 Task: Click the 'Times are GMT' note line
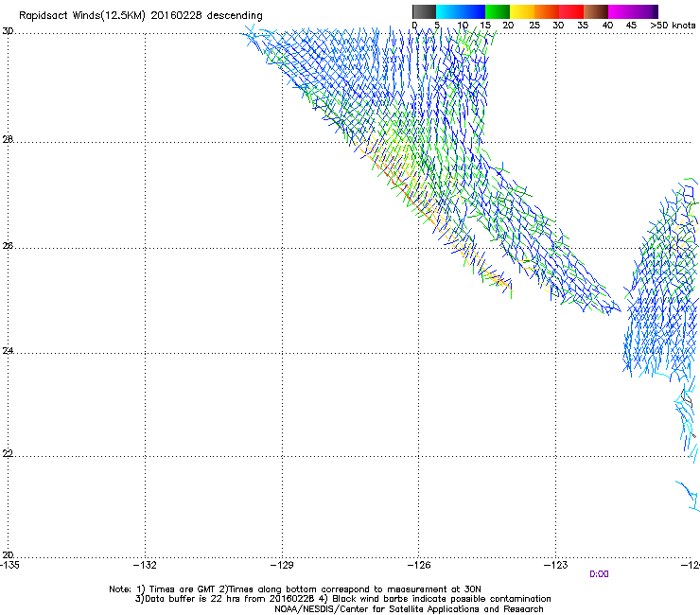click(x=295, y=589)
